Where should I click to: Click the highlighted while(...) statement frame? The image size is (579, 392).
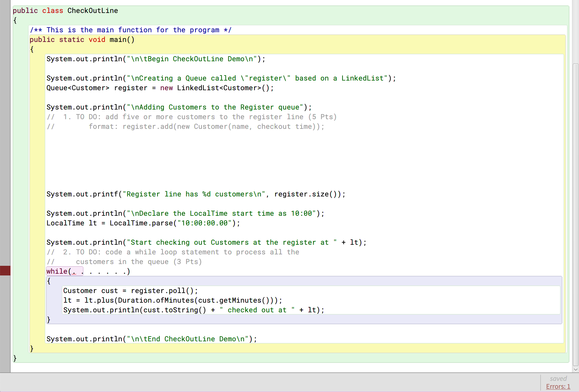coord(65,271)
